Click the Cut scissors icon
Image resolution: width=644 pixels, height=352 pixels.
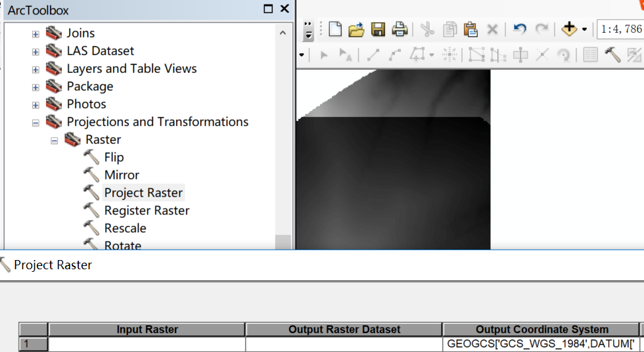point(428,30)
